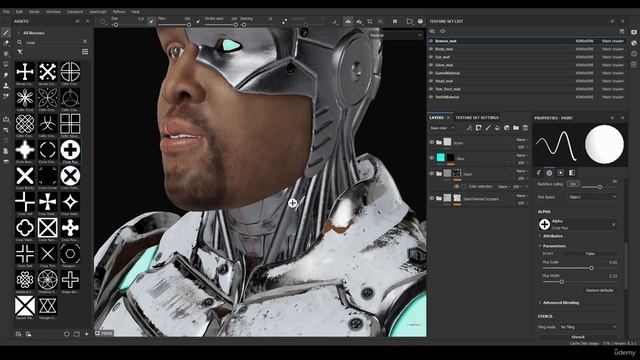This screenshot has height=360, width=640.
Task: Adjust the Stroke opacity slider in the top toolbar
Action: coord(221,24)
